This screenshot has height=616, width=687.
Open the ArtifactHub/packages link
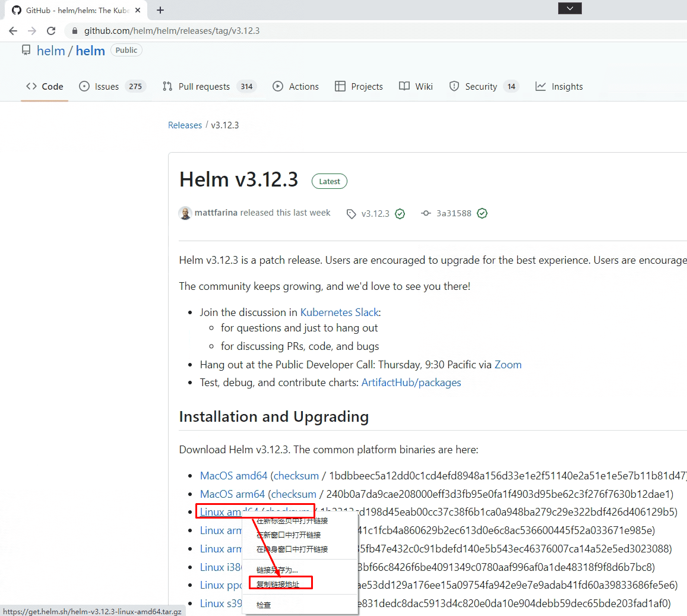pyautogui.click(x=411, y=383)
